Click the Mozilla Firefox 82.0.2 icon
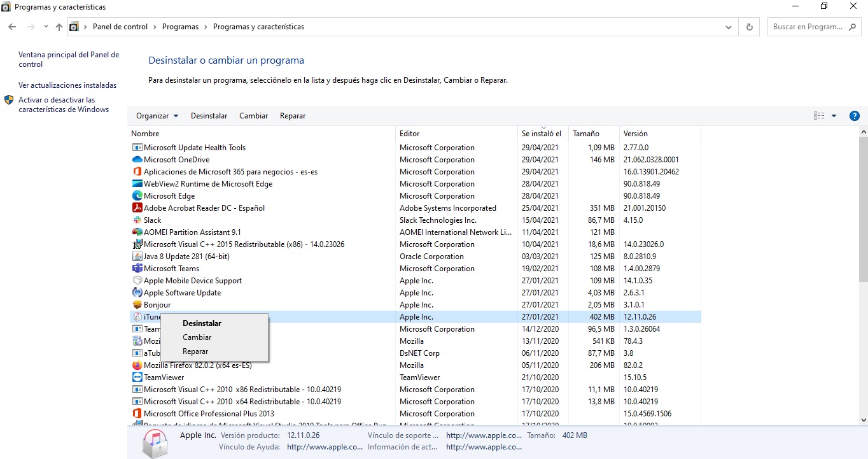 (x=137, y=365)
